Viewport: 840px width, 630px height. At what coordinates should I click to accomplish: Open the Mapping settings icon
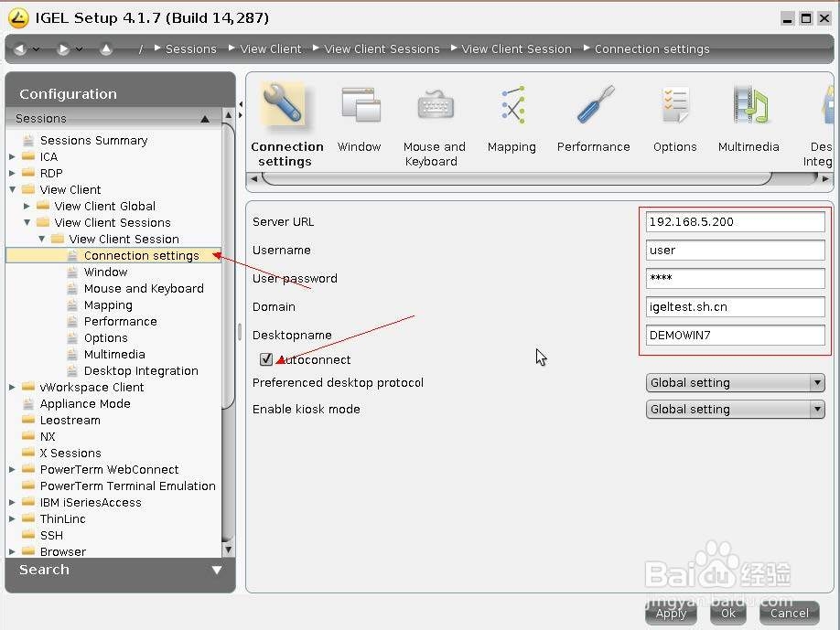[512, 105]
